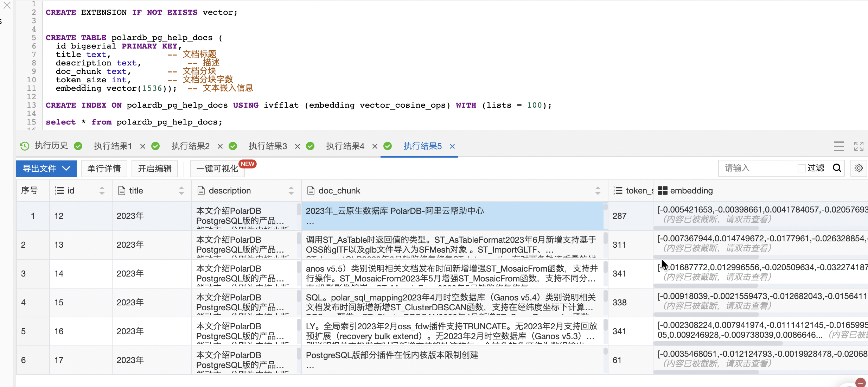Image resolution: width=868 pixels, height=387 pixels.
Task: Switch to 执行结果3 tab
Action: point(268,146)
